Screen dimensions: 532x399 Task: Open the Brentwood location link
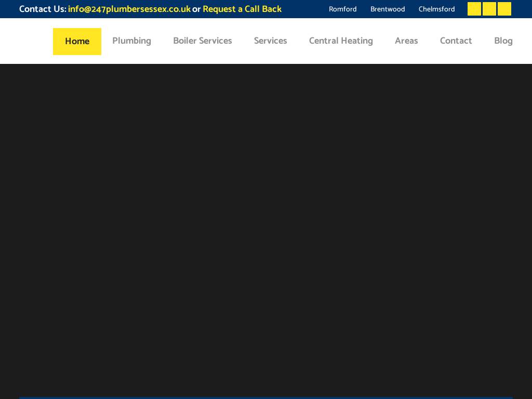click(388, 9)
